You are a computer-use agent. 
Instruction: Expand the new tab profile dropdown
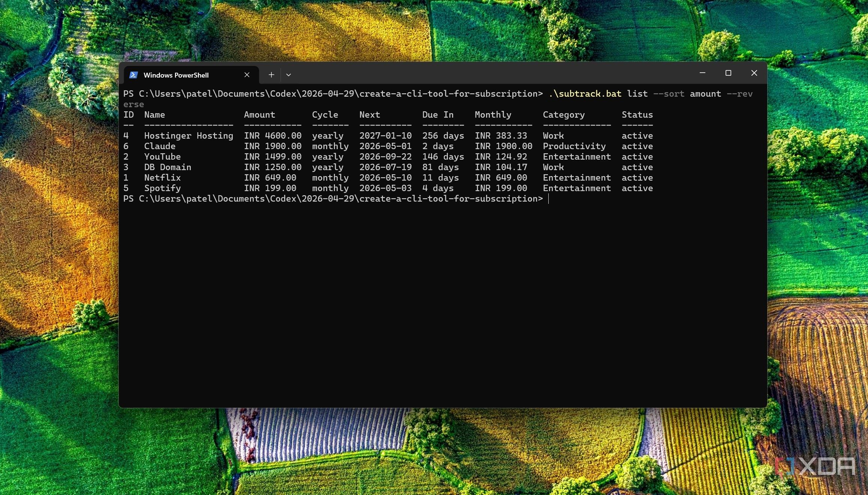click(x=289, y=75)
